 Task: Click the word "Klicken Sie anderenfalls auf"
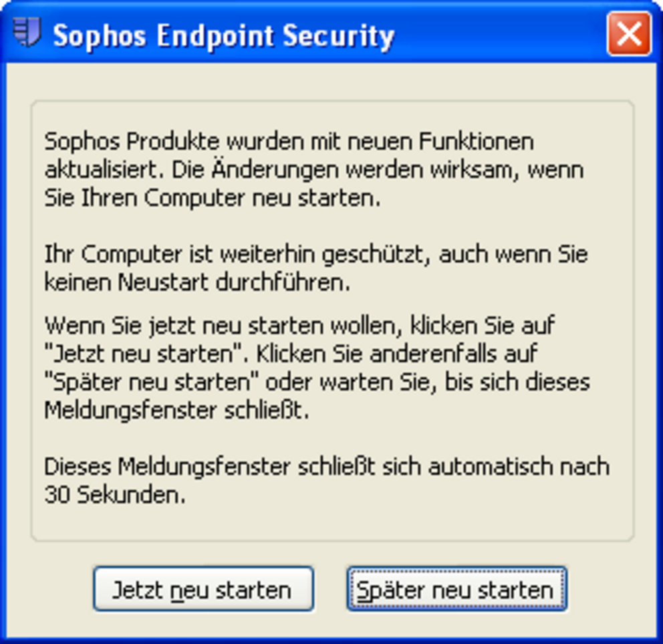tap(397, 354)
